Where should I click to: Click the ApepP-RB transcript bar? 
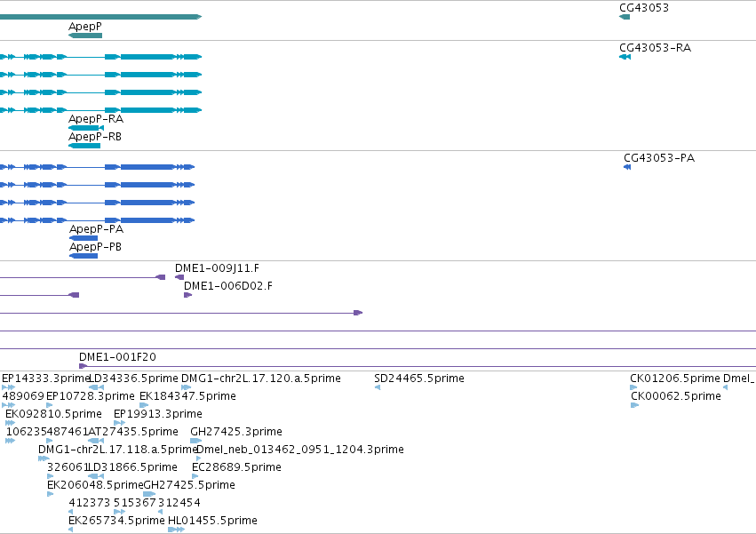84,146
